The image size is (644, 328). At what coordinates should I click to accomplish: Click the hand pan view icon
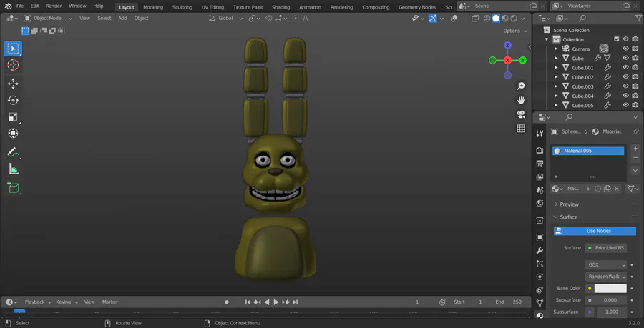[521, 101]
